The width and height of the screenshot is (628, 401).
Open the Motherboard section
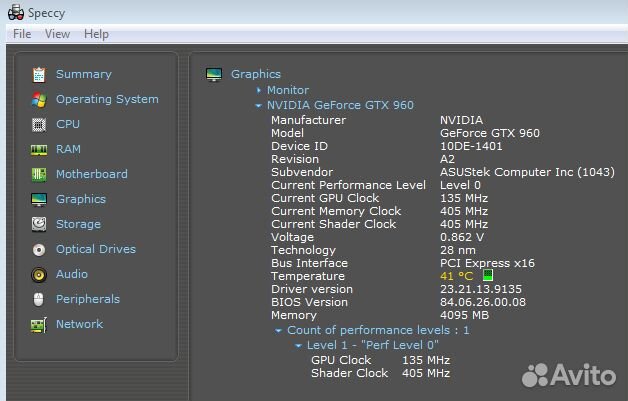92,174
